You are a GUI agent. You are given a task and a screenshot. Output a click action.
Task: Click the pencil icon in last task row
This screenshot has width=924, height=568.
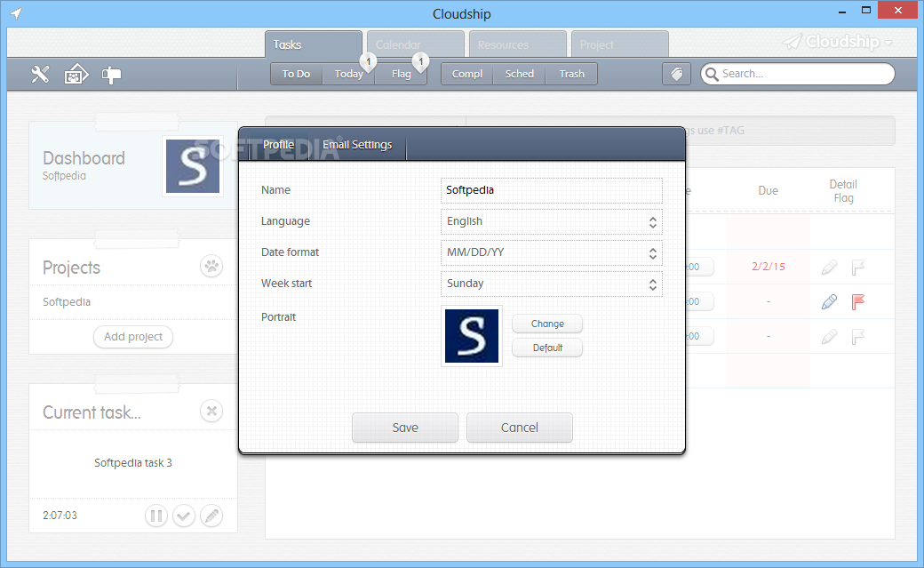click(829, 336)
